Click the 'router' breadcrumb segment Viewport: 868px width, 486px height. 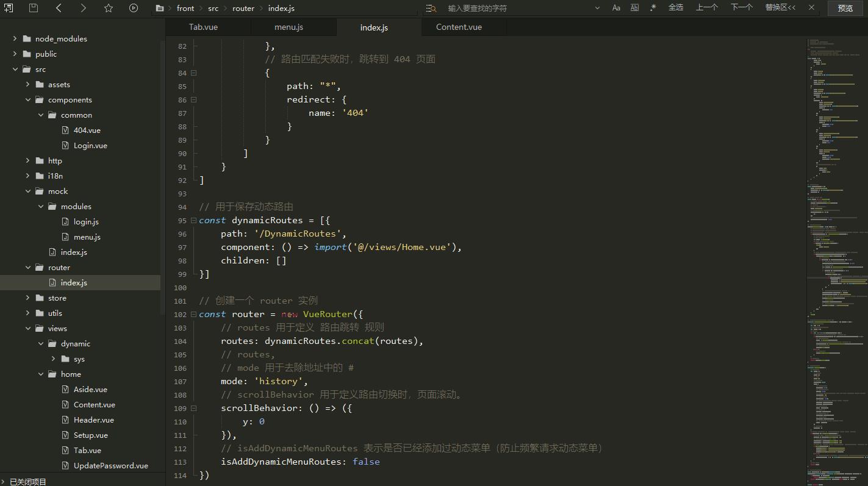pos(243,8)
